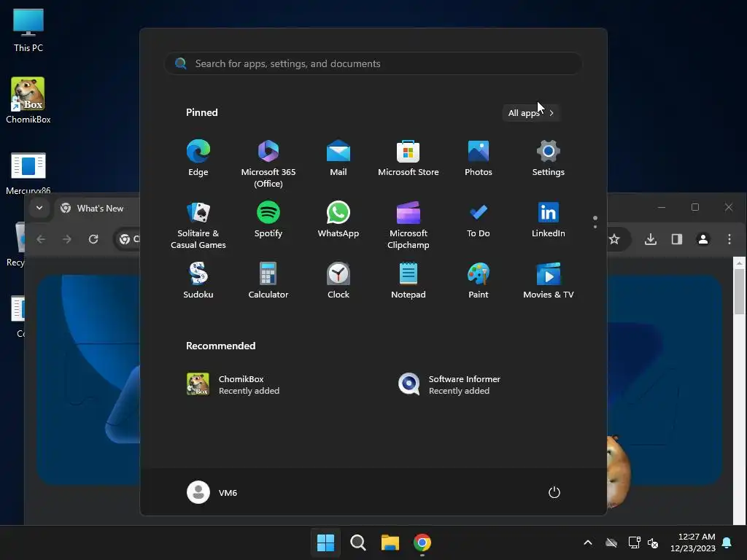747x560 pixels.
Task: Launch the Paint app
Action: click(479, 281)
